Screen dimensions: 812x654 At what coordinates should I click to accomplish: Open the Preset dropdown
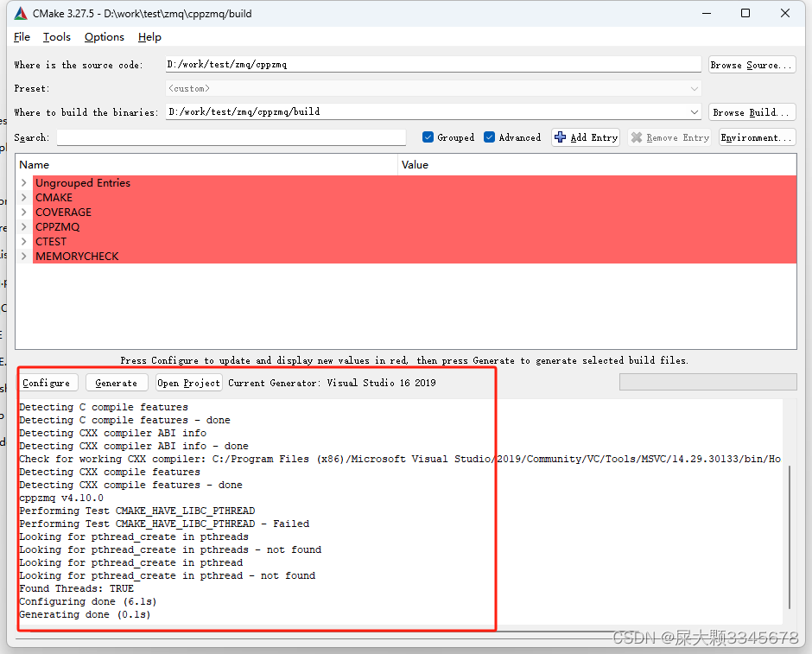pyautogui.click(x=695, y=87)
